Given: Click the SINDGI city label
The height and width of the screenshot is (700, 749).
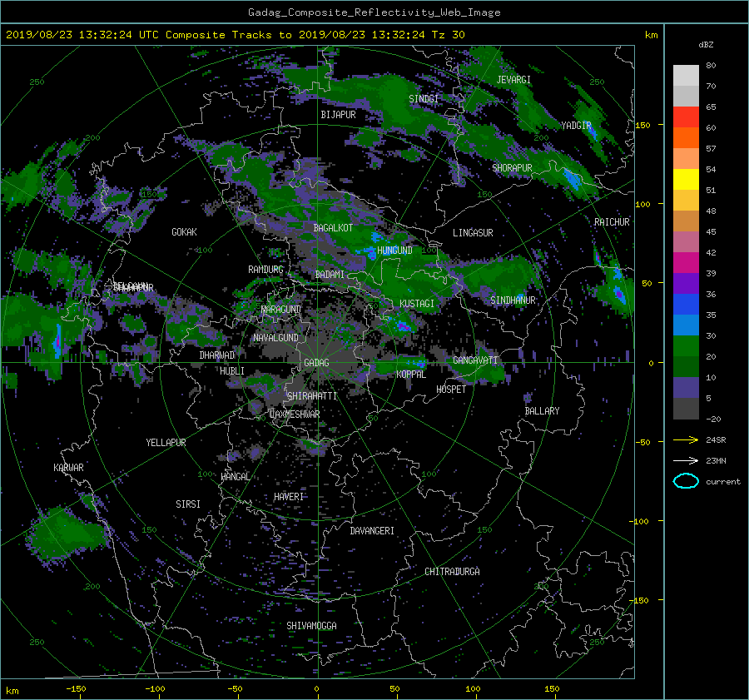Looking at the screenshot, I should (x=424, y=98).
